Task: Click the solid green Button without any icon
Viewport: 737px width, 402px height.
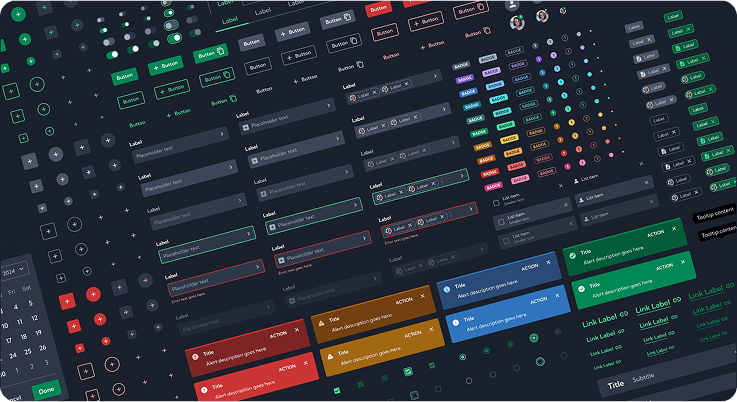Action: [125, 77]
